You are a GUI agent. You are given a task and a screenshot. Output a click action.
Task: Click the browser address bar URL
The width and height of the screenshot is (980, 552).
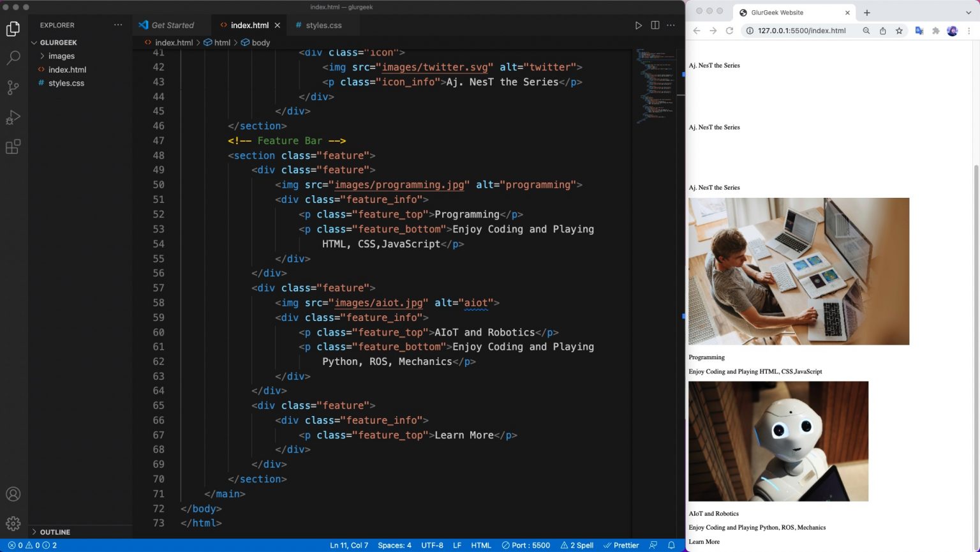point(801,31)
